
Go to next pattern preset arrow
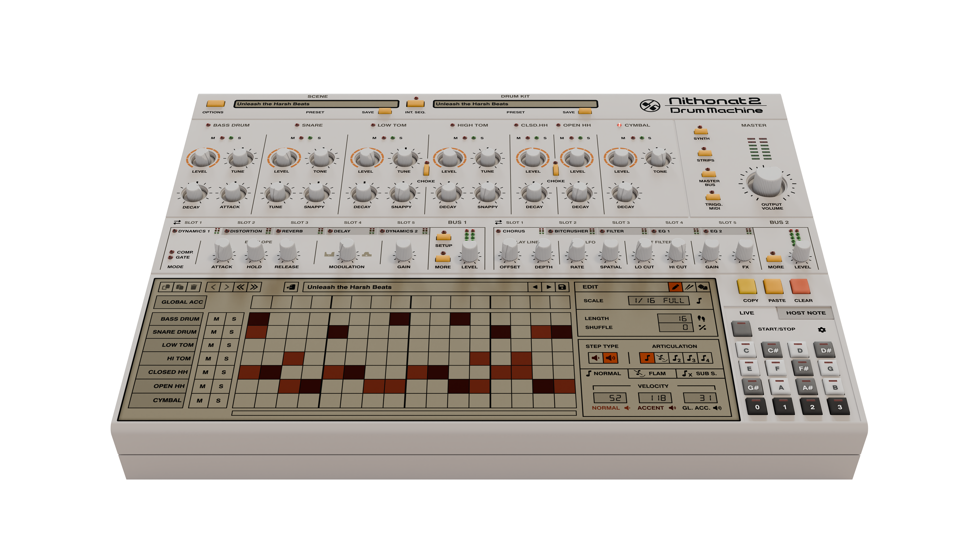(x=548, y=287)
